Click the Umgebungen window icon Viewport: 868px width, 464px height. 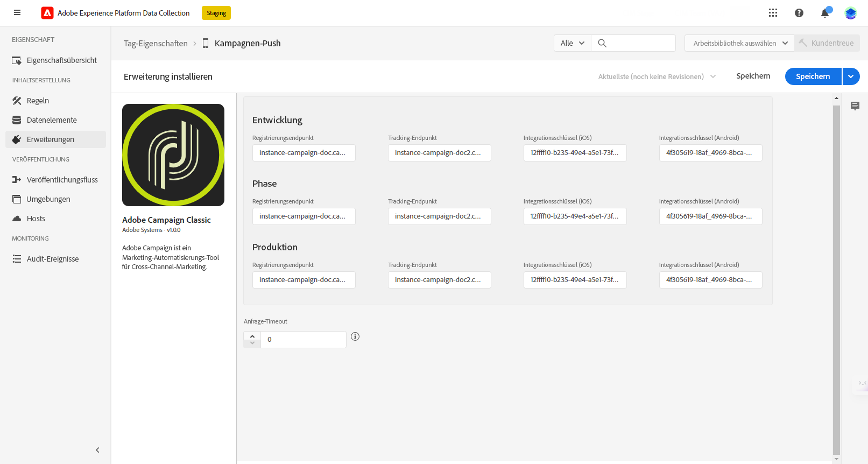(x=17, y=199)
